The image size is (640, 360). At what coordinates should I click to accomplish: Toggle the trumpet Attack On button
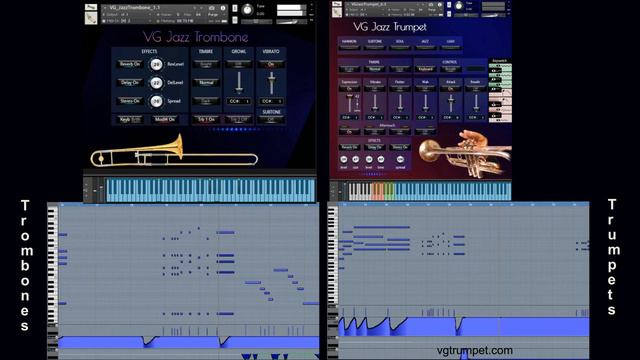[451, 89]
